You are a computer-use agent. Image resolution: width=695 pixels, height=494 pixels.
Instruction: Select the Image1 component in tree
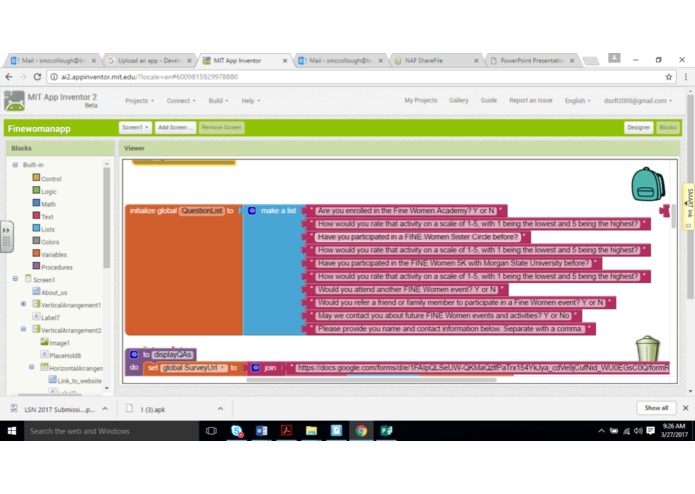55,342
